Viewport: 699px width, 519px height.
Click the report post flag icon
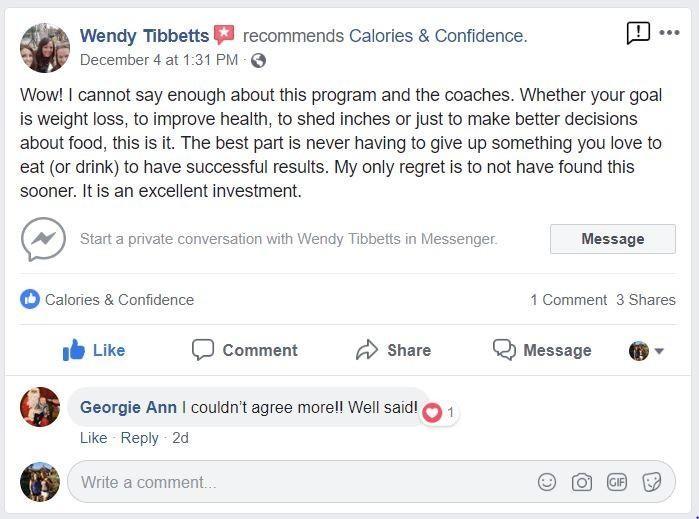tap(638, 33)
